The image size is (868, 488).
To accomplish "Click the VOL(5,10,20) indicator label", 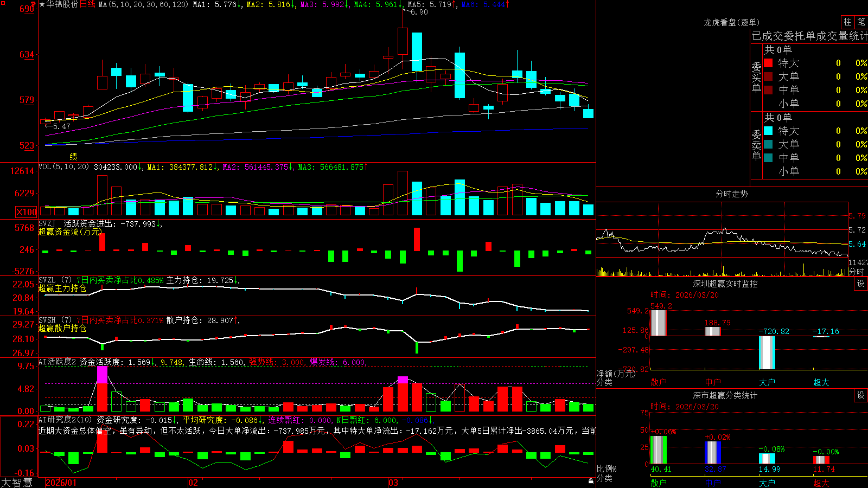I will point(63,167).
